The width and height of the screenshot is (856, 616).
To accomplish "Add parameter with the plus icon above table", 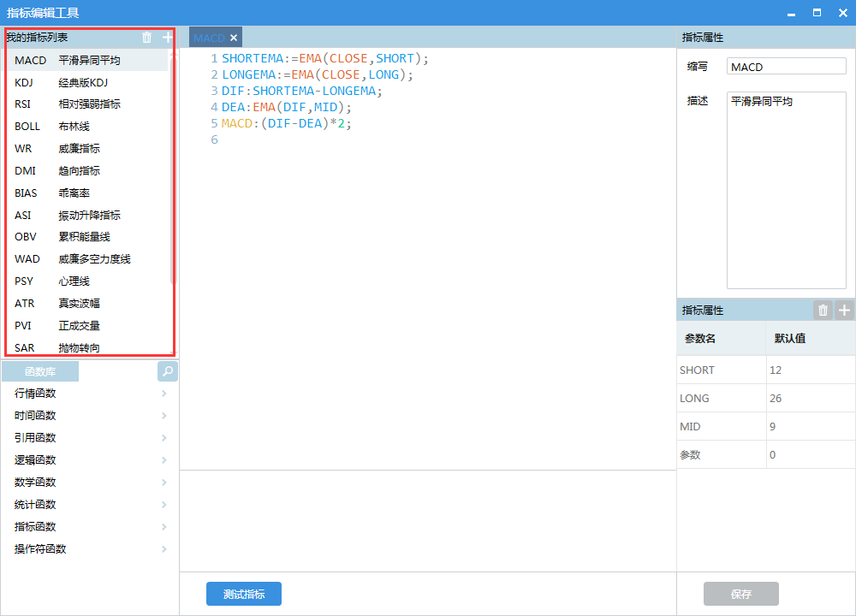I will (x=844, y=311).
